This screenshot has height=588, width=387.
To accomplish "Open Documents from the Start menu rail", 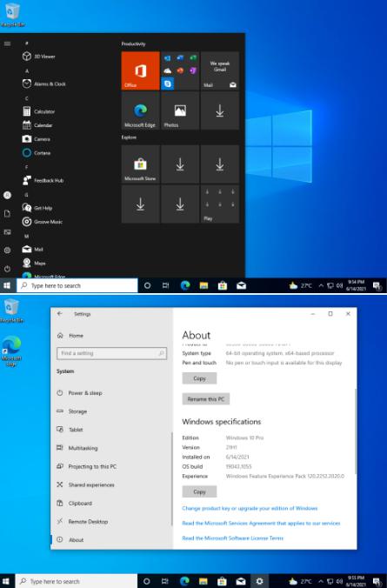I will tap(7, 214).
